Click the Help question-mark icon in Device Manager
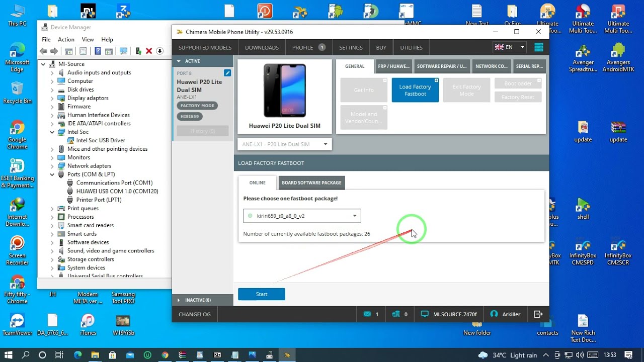The height and width of the screenshot is (362, 644). pyautogui.click(x=98, y=51)
